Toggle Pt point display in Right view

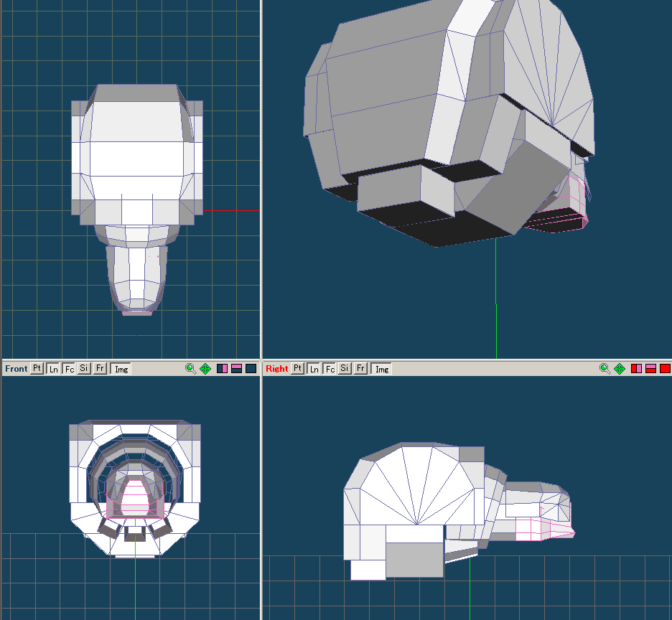point(298,369)
